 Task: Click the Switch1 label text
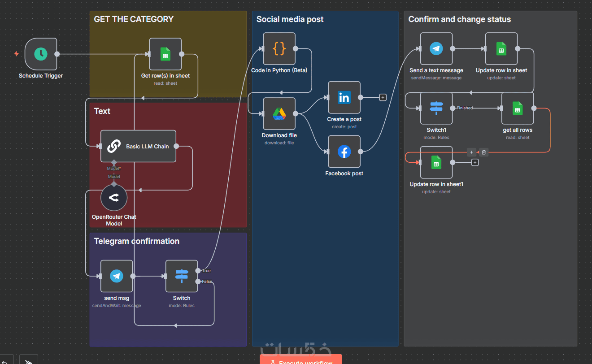(436, 130)
